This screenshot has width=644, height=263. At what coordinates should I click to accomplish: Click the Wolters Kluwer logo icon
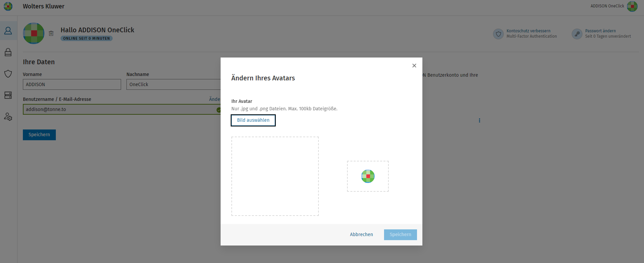pyautogui.click(x=8, y=6)
